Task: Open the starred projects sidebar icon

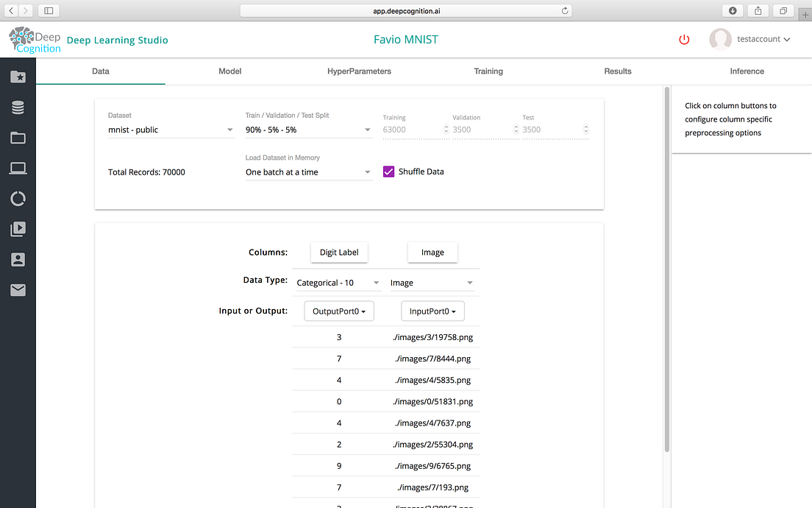Action: (18, 77)
